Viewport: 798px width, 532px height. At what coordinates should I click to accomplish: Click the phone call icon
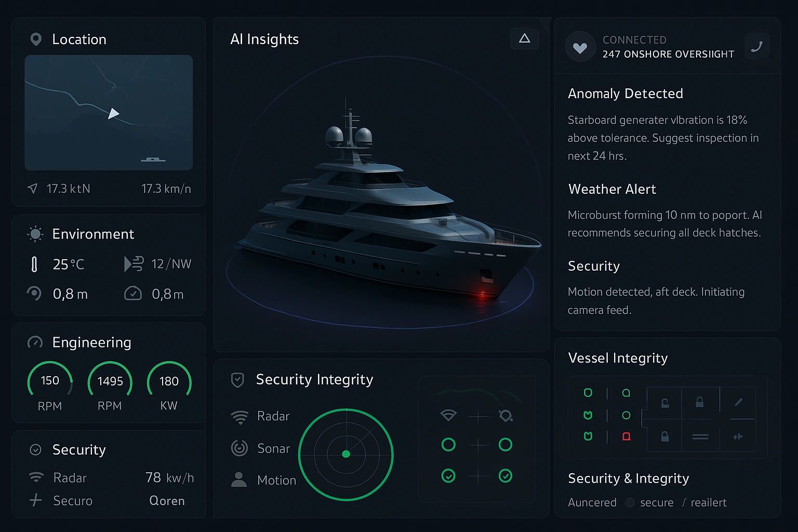point(756,47)
